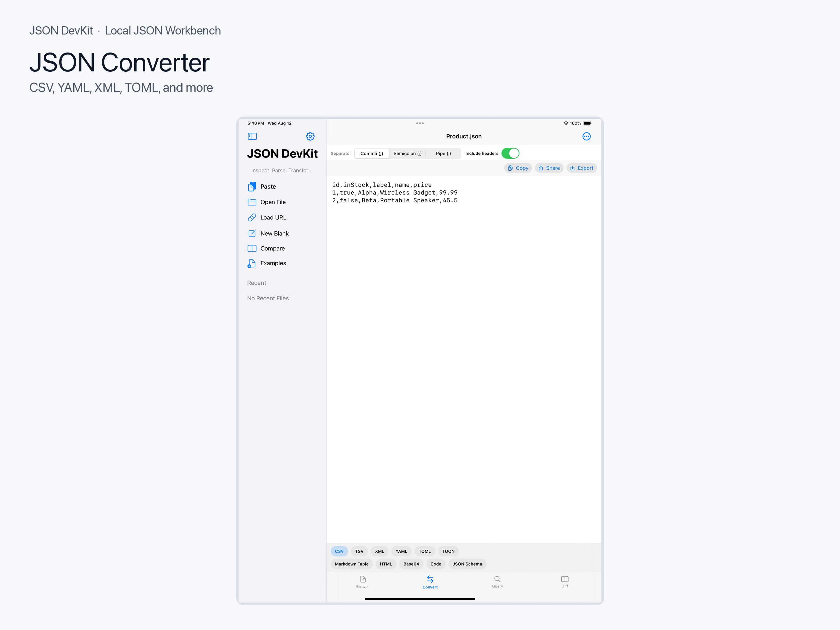Viewport: 840px width, 630px height.
Task: Select New Blank in sidebar
Action: (x=283, y=233)
